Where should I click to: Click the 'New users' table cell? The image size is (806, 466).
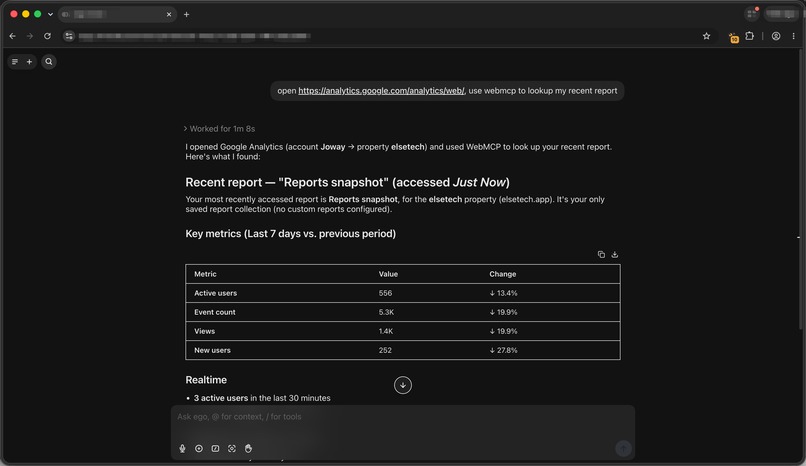coord(212,350)
